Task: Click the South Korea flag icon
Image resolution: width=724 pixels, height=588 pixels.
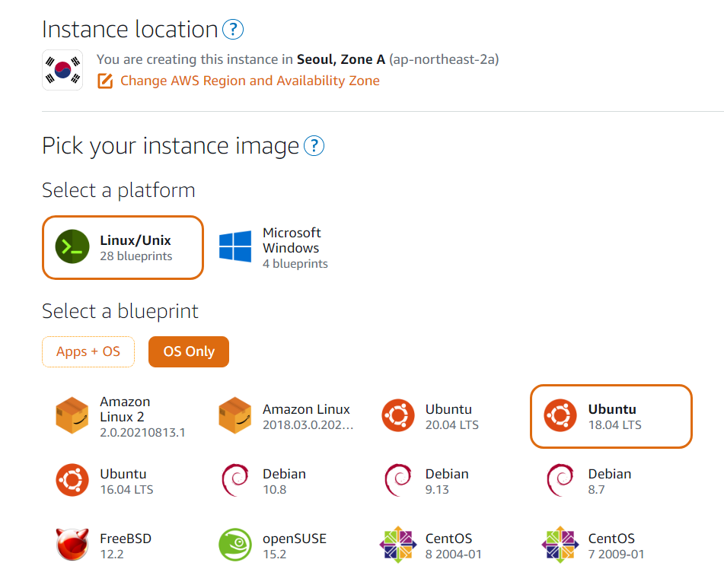Action: (x=62, y=70)
